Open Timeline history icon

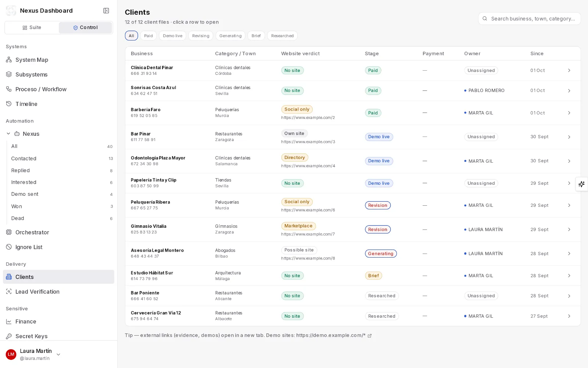9,104
